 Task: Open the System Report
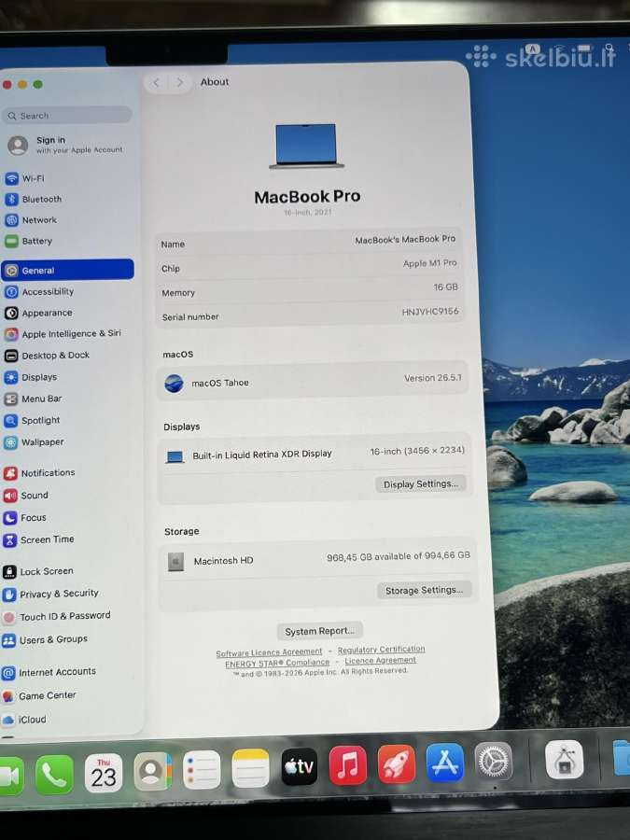tap(320, 631)
